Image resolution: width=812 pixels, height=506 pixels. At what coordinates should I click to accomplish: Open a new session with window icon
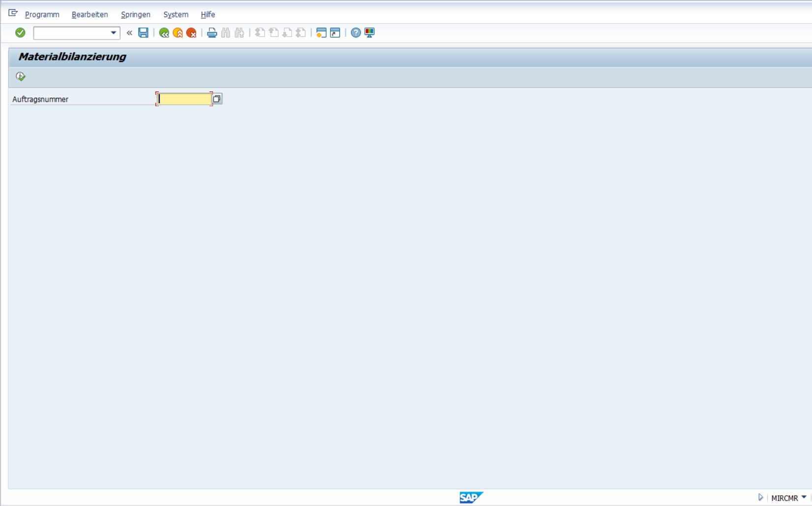coord(321,33)
